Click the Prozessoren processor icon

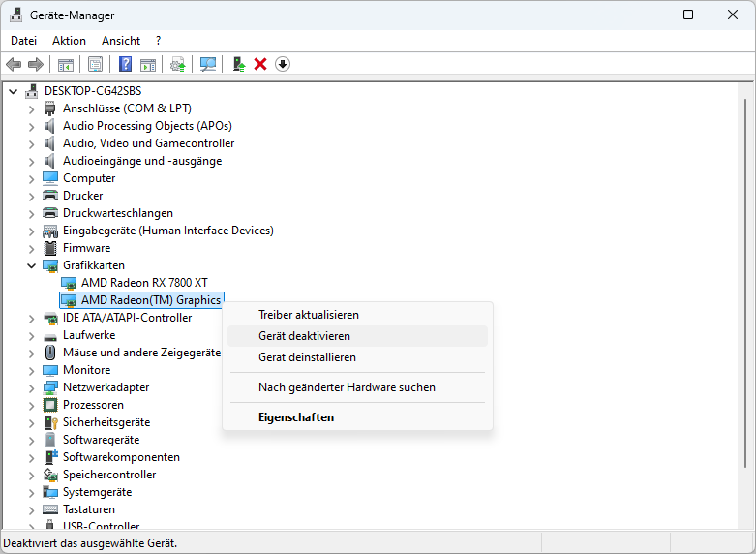(x=50, y=405)
